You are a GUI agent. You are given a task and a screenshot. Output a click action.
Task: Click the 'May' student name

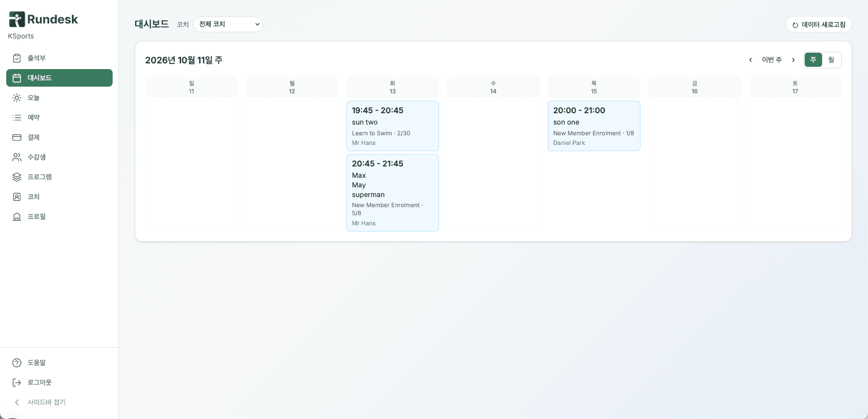pos(359,185)
